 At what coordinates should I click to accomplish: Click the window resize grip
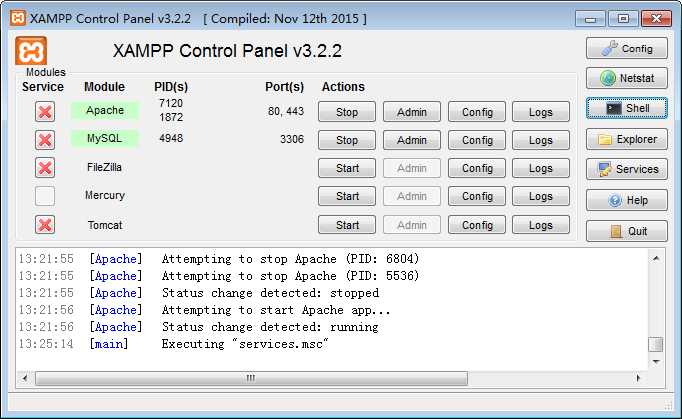point(669,405)
